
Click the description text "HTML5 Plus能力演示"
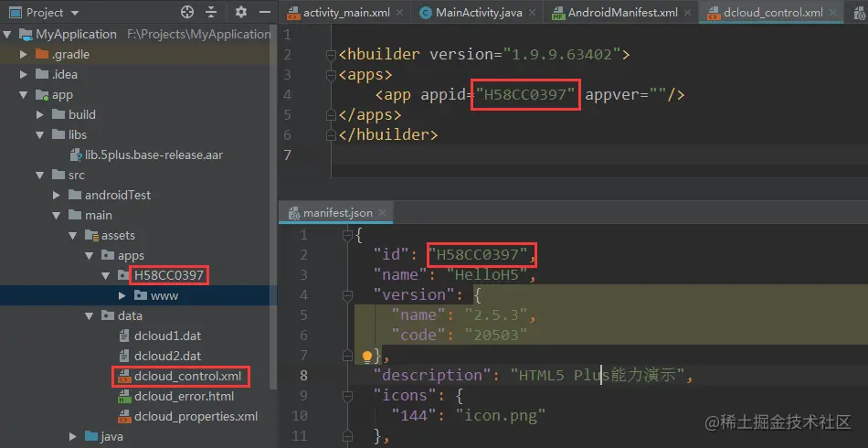[598, 375]
